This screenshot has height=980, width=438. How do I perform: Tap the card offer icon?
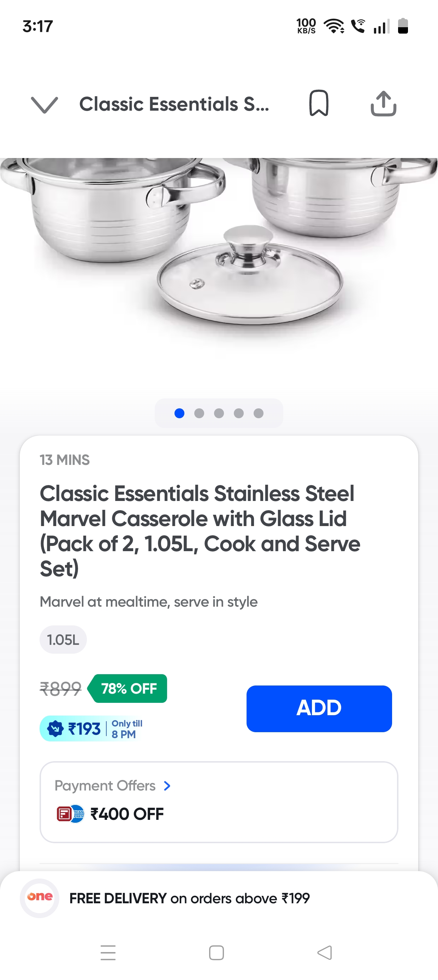tap(70, 814)
